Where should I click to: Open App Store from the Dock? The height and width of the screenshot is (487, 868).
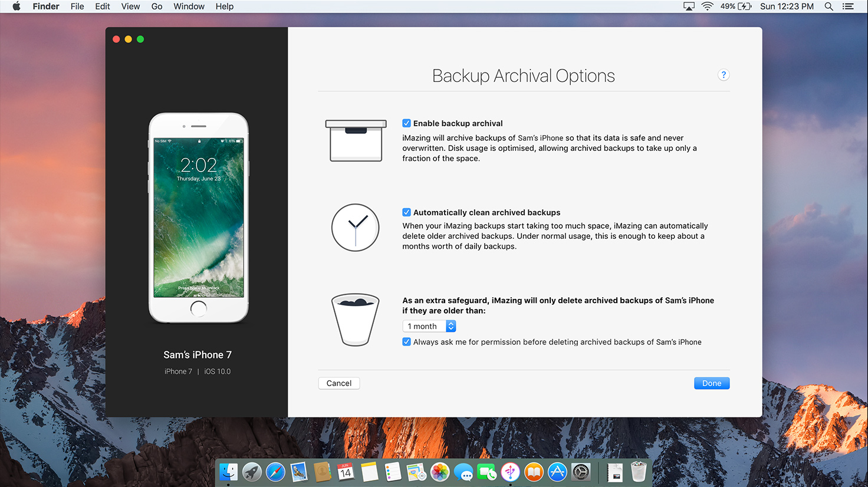tap(557, 472)
